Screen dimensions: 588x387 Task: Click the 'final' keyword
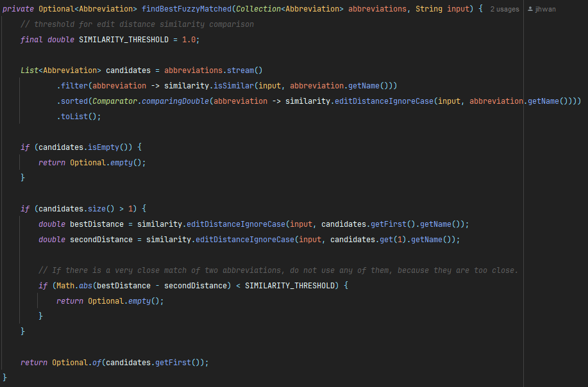pos(31,39)
